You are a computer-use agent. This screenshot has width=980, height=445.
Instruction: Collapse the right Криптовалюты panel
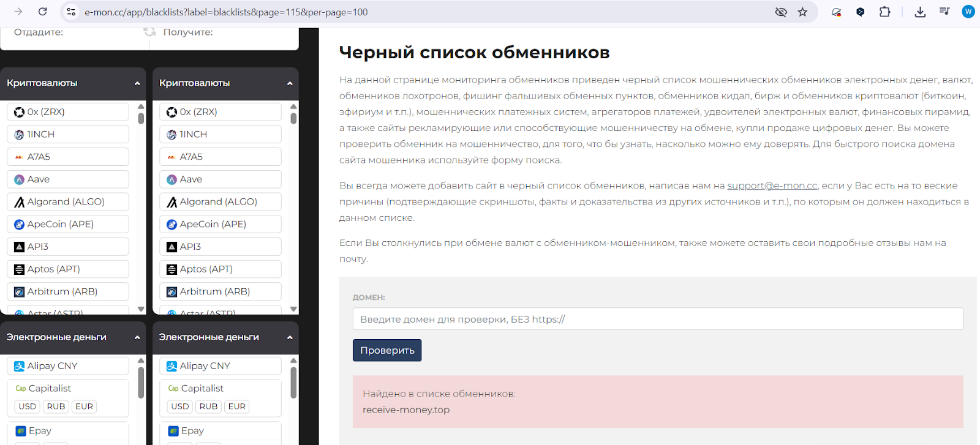(290, 83)
